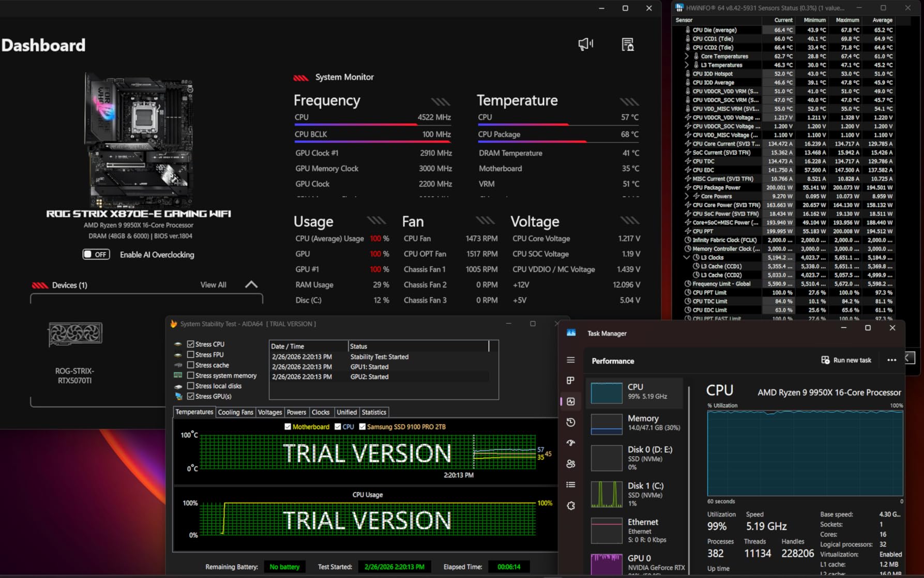Select the "CPU Package Power" sensor row
Screen dimensions: 924x578
785,188
